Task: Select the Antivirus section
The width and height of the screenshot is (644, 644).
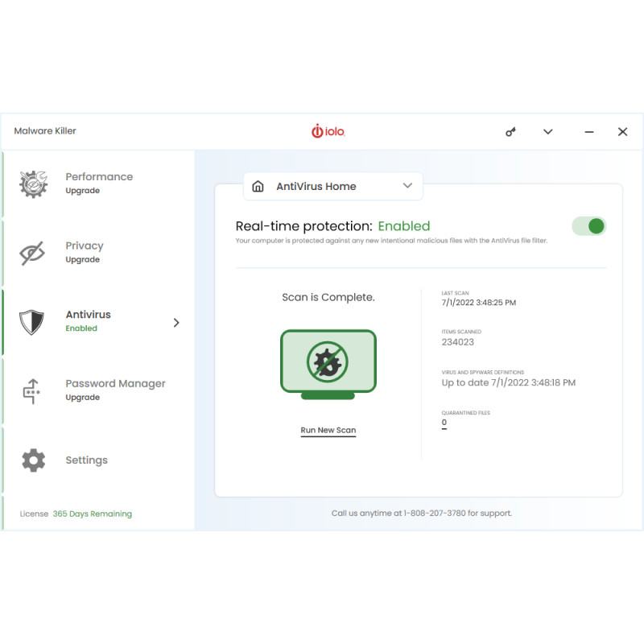Action: point(97,322)
